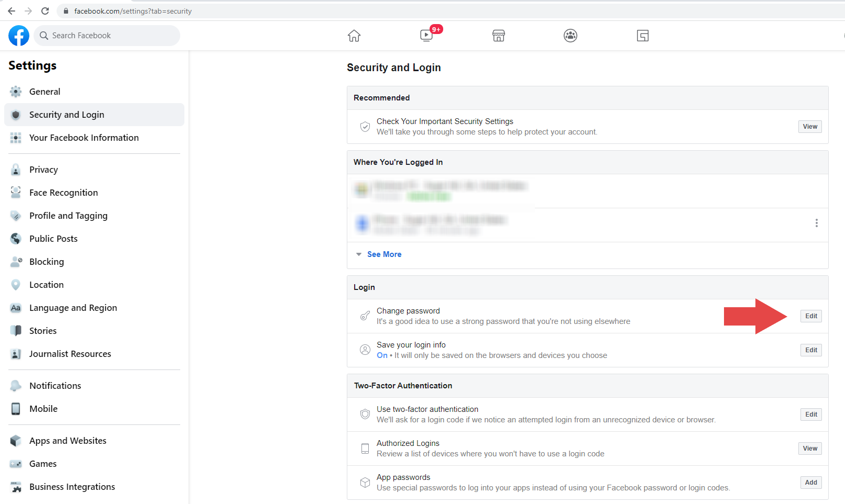Click the Journalist Resources badge icon

click(x=16, y=354)
